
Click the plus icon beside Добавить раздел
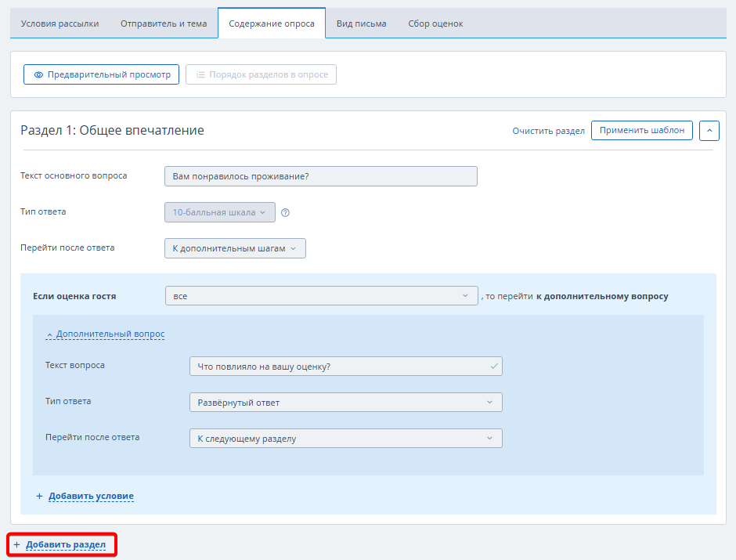tap(16, 544)
